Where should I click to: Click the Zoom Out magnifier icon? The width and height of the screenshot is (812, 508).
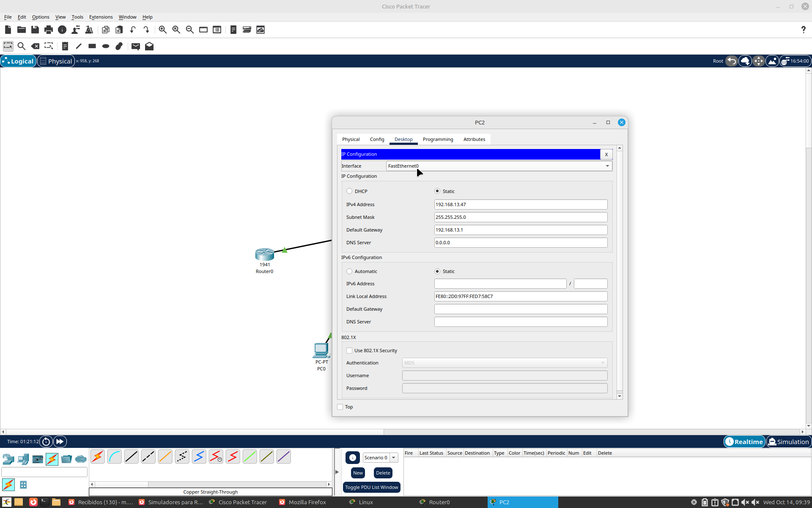tap(190, 30)
